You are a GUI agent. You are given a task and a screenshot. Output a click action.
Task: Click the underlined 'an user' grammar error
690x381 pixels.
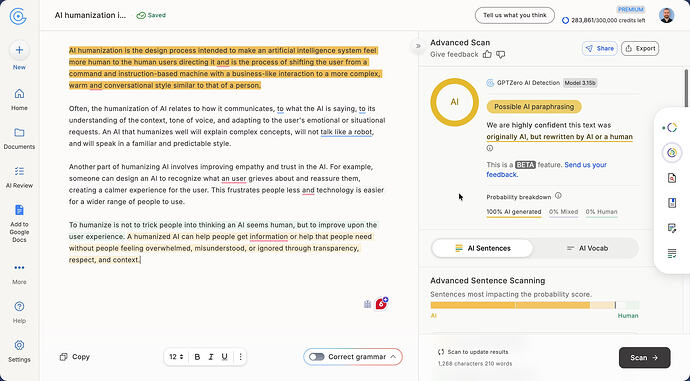pyautogui.click(x=234, y=179)
